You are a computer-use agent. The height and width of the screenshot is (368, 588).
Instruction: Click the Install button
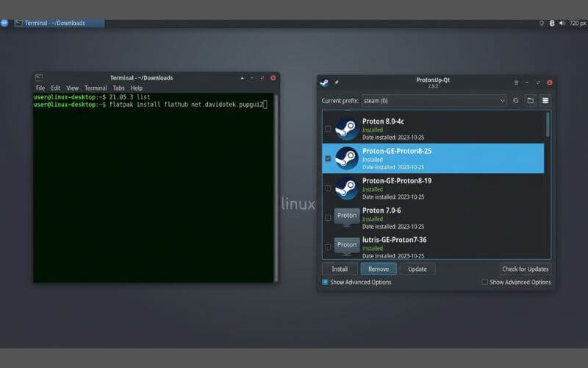pyautogui.click(x=340, y=269)
